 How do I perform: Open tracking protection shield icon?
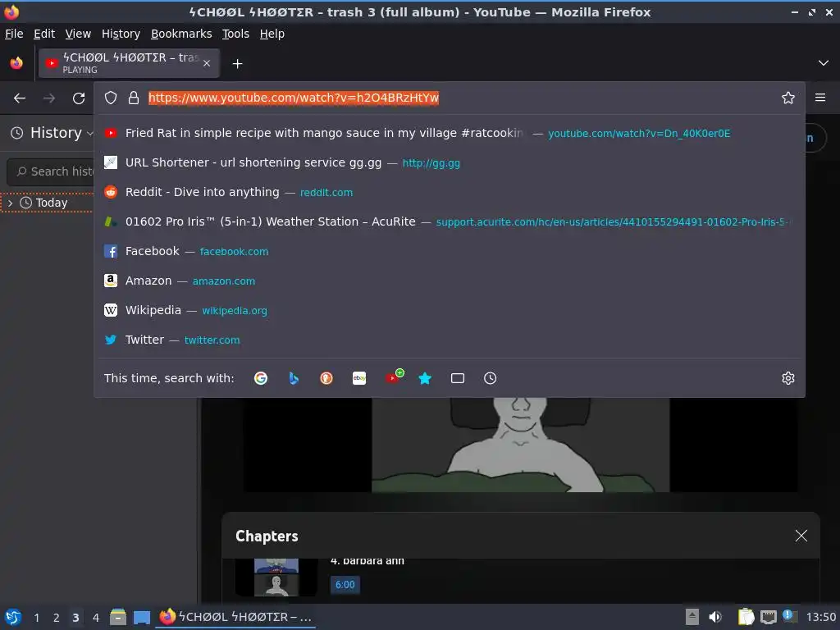tap(111, 98)
